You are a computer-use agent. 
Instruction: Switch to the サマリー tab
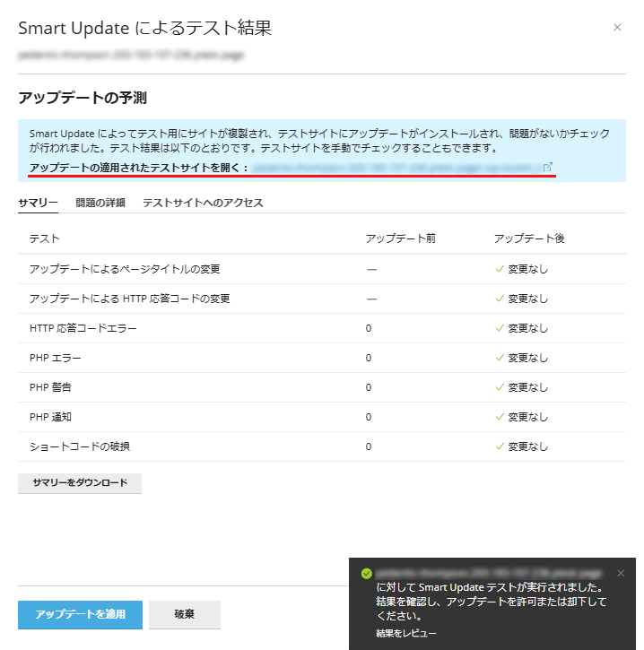point(38,203)
